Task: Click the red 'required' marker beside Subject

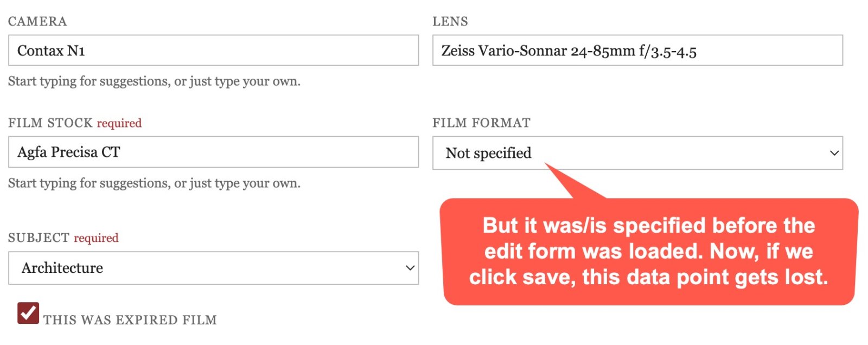Action: pyautogui.click(x=96, y=239)
